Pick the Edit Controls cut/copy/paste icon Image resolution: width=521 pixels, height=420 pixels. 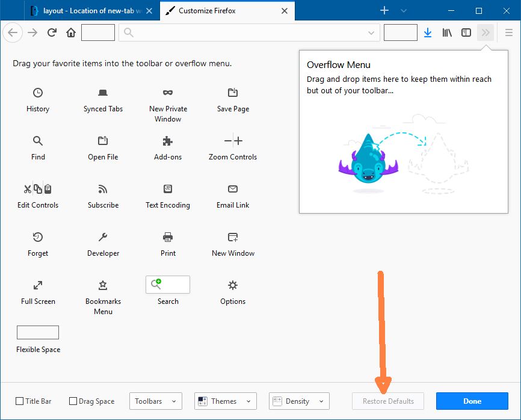(37, 189)
